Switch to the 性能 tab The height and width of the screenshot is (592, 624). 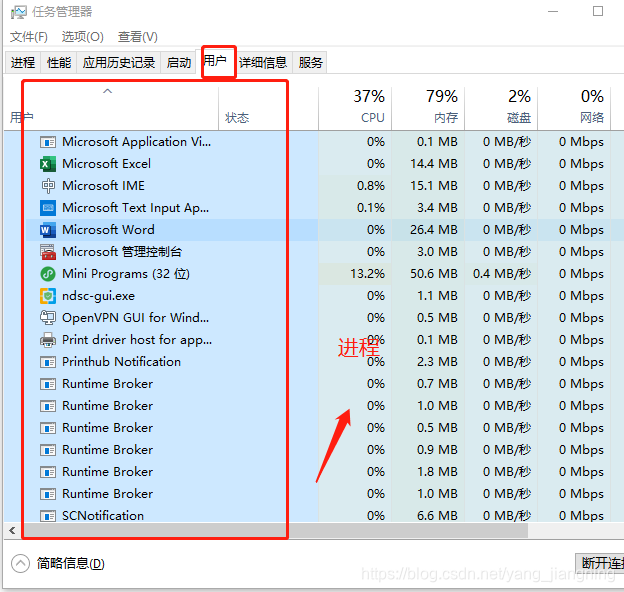tap(59, 62)
